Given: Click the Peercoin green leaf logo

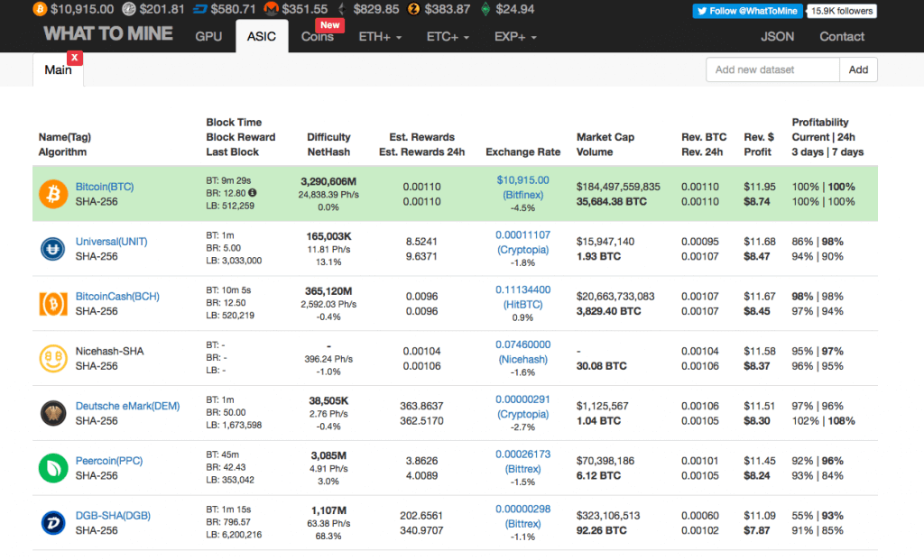Looking at the screenshot, I should (53, 468).
